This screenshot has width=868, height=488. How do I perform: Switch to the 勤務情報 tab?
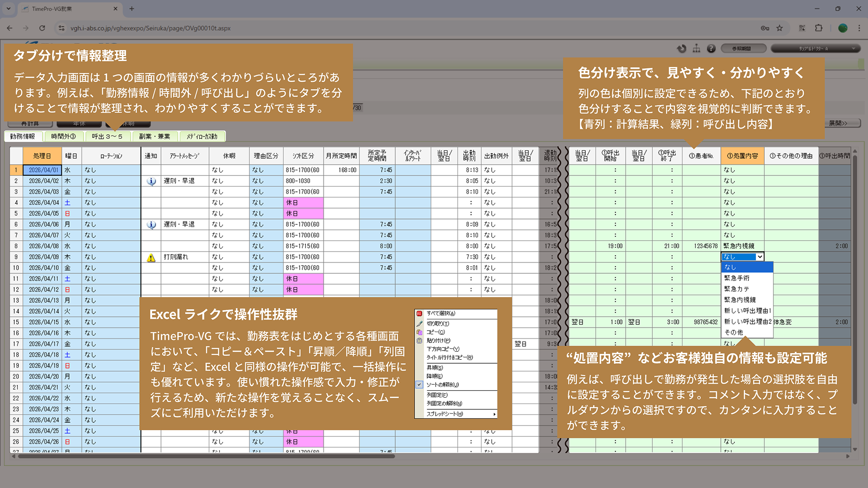click(x=23, y=136)
